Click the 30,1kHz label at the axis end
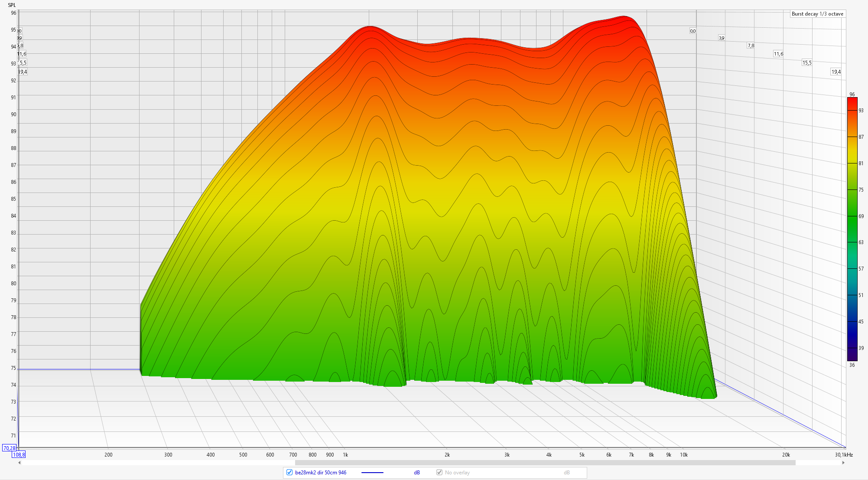Screen dimensions: 868x480 (844, 455)
